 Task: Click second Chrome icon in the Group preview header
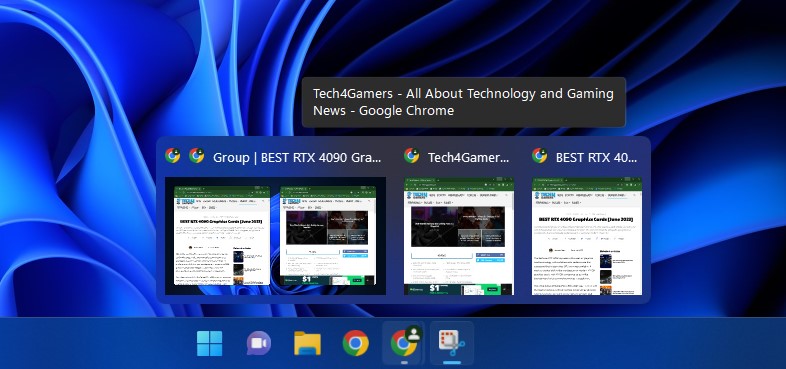tap(196, 156)
